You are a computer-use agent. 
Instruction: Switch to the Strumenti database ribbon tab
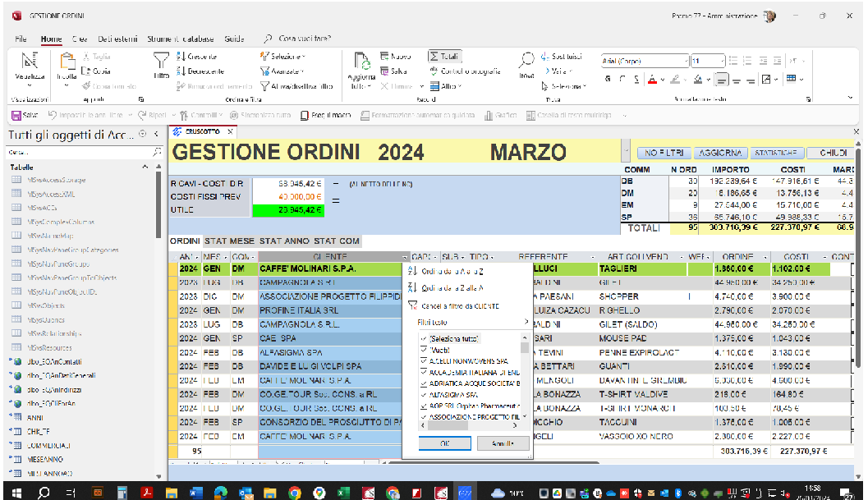pyautogui.click(x=181, y=39)
